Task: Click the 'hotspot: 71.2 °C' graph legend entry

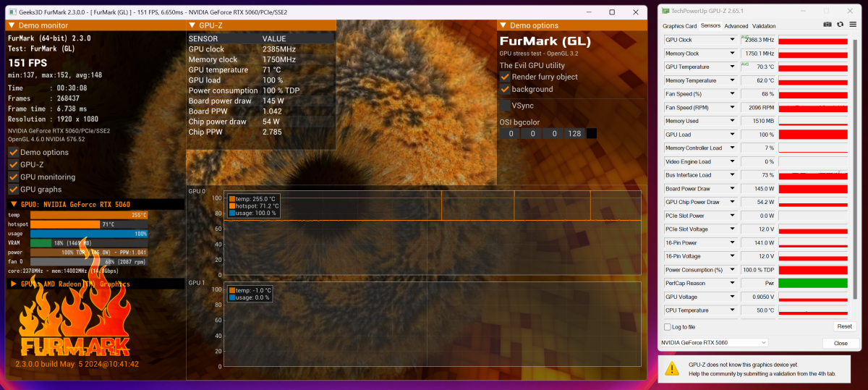Action: pos(254,206)
